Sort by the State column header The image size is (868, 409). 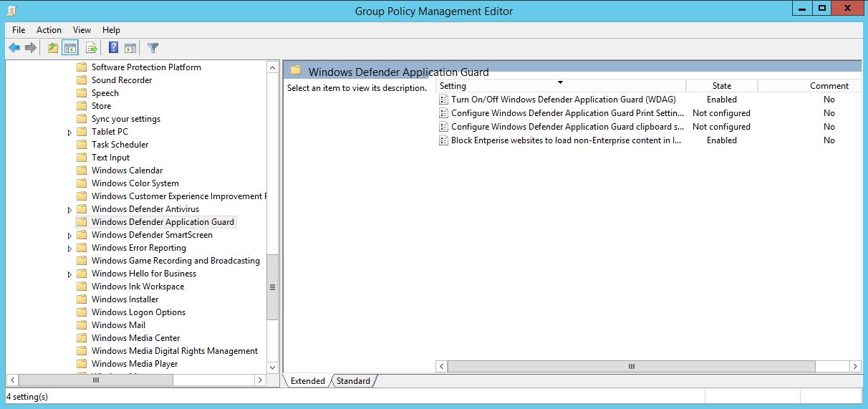(722, 86)
